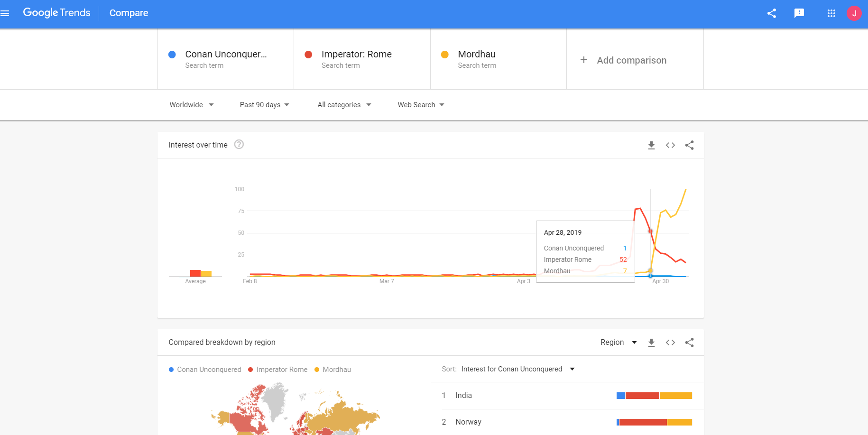The image size is (868, 435).
Task: Click the Compare page title
Action: tap(129, 13)
